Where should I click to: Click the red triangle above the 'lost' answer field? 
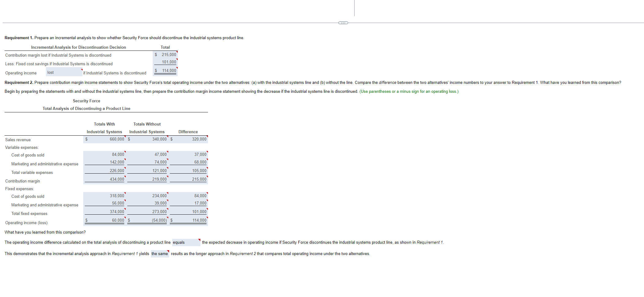pyautogui.click(x=81, y=69)
